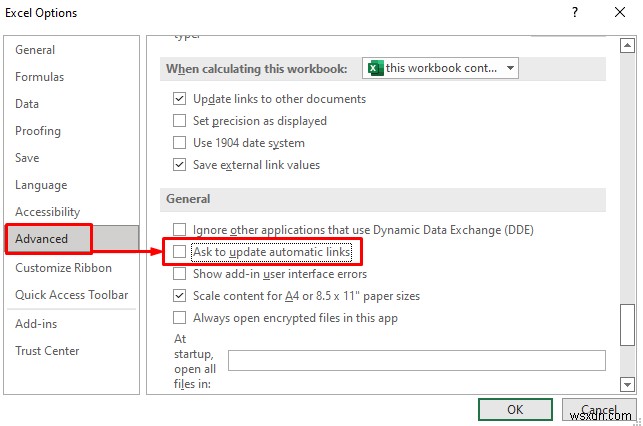This screenshot has width=643, height=426.
Task: Enable Set precision as displayed
Action: coord(179,121)
